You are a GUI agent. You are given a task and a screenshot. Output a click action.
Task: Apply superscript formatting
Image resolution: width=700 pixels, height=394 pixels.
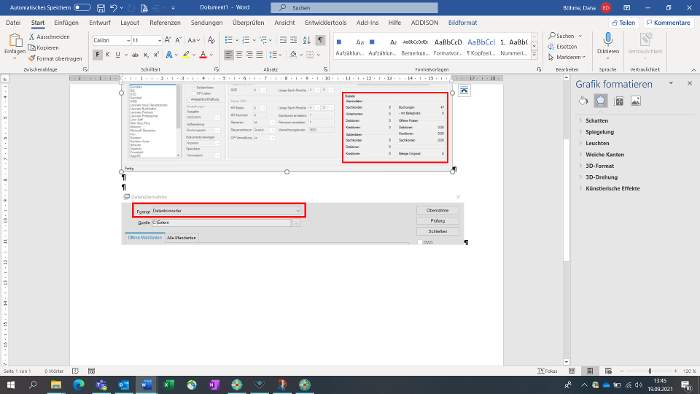pyautogui.click(x=156, y=55)
